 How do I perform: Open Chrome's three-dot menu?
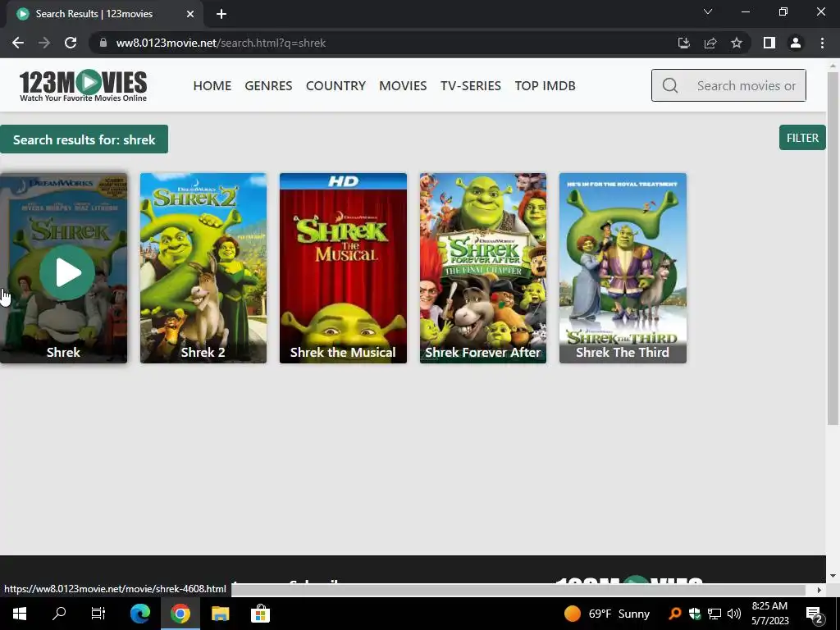point(822,43)
